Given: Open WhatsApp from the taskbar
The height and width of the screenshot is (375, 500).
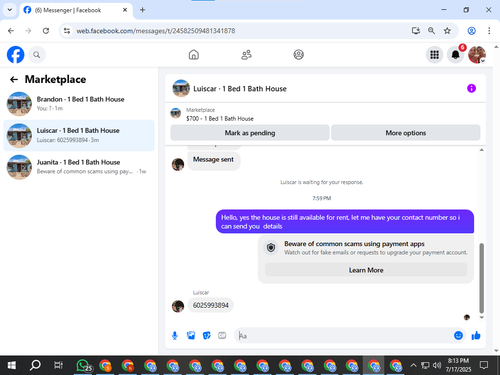Looking at the screenshot, I should point(83,365).
